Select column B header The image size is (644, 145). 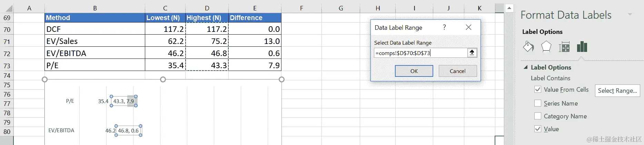pos(95,8)
